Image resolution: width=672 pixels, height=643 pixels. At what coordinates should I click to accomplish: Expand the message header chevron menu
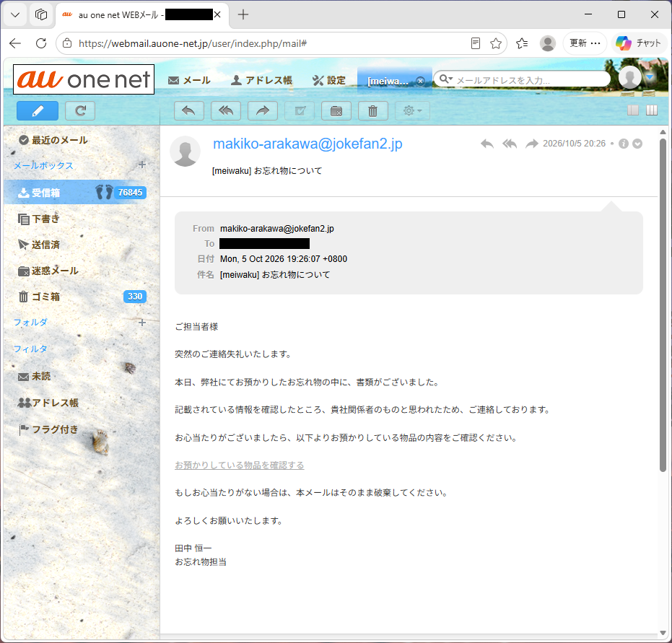pyautogui.click(x=637, y=144)
